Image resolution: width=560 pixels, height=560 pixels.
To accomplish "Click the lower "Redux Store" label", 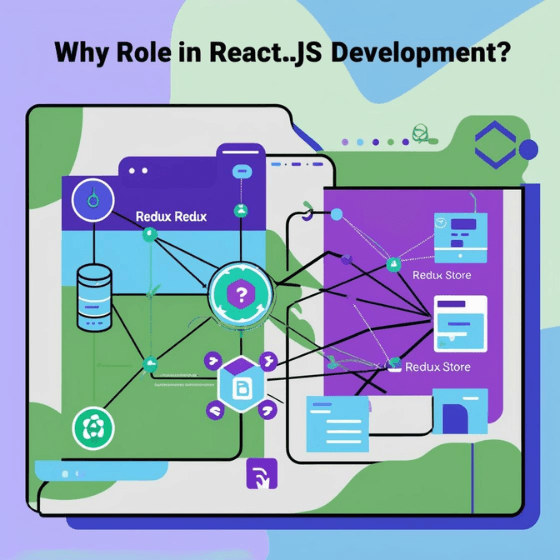I will 438,367.
